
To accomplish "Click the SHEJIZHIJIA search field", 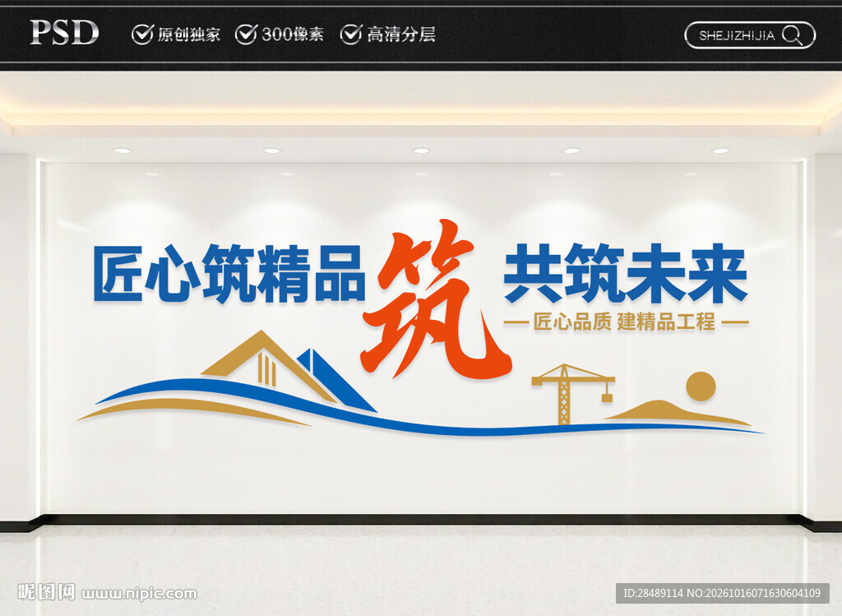I will click(x=750, y=35).
